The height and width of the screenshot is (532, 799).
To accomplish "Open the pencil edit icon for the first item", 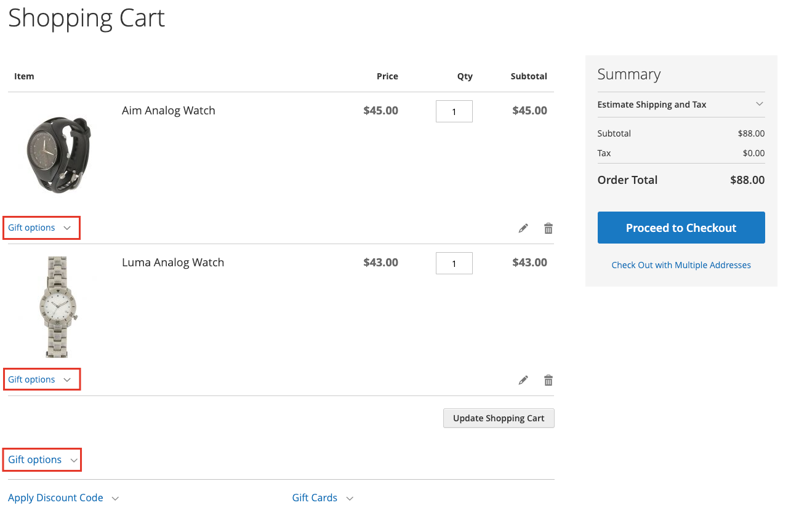I will point(523,228).
